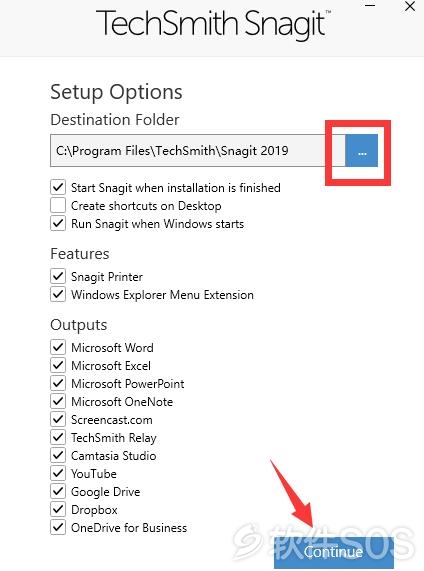The height and width of the screenshot is (571, 424).
Task: Enable Create shortcuts on Desktop
Action: click(58, 205)
